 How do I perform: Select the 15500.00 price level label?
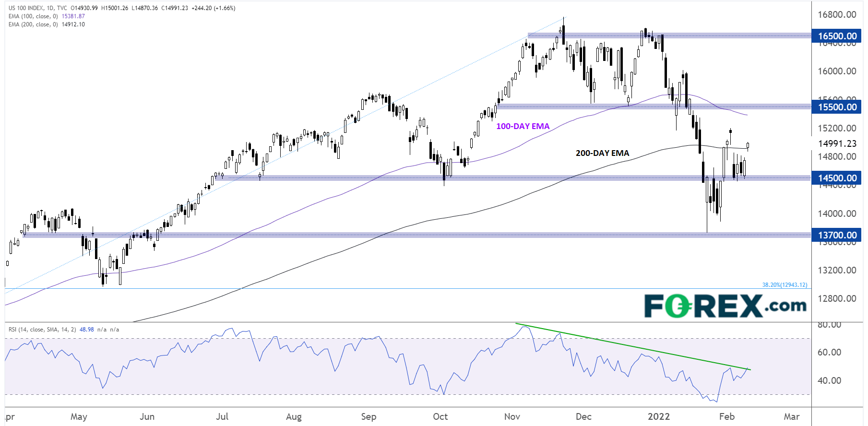point(837,107)
